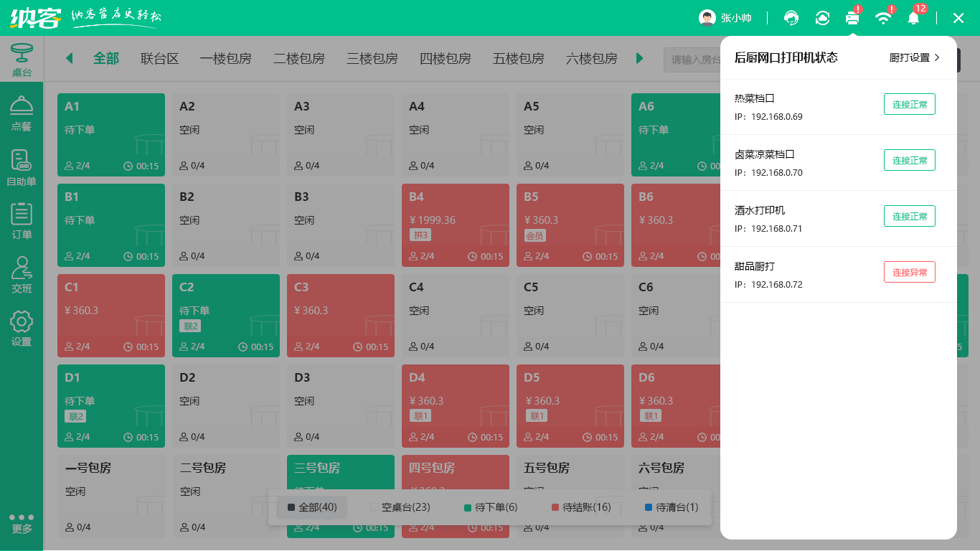980x551 pixels.
Task: Switch to the 三楼包房 floor tab
Action: coord(372,59)
